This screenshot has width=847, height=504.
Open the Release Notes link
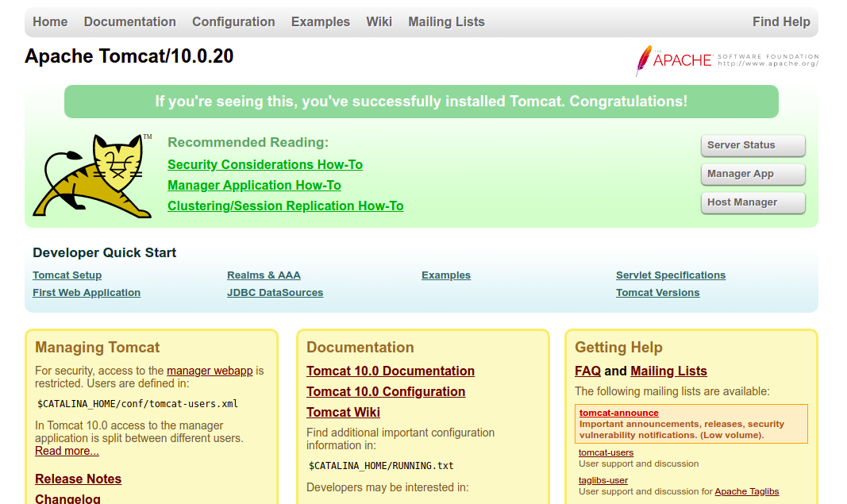click(78, 479)
